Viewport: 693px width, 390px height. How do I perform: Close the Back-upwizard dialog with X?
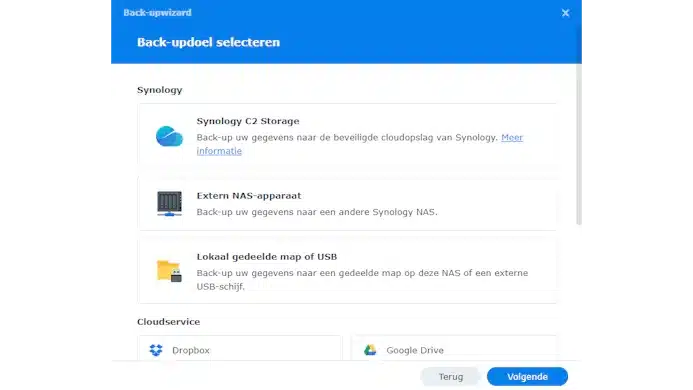coord(565,13)
